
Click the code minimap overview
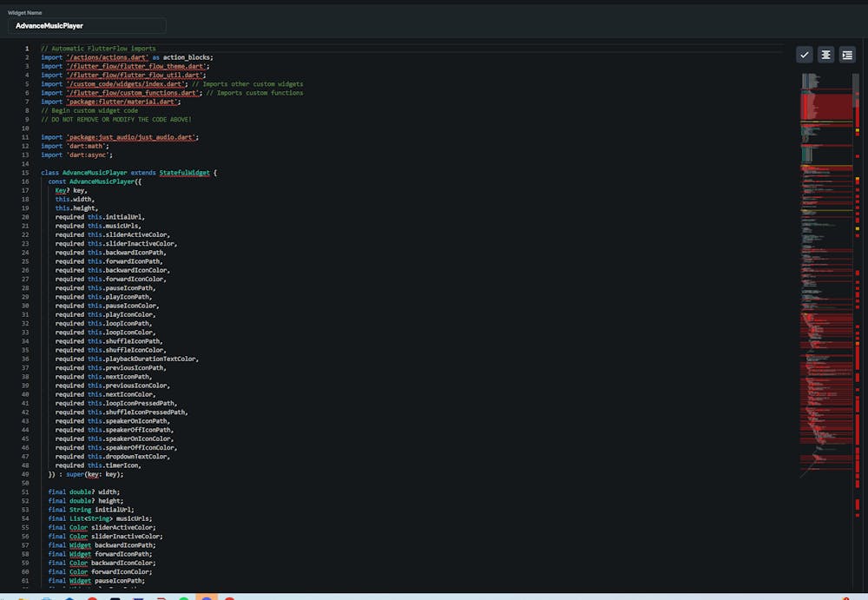pos(826,274)
